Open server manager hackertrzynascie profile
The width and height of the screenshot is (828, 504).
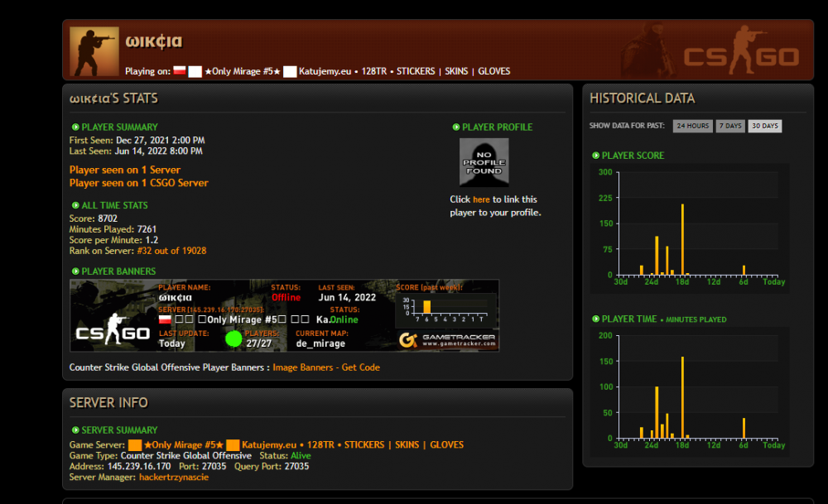coord(174,477)
